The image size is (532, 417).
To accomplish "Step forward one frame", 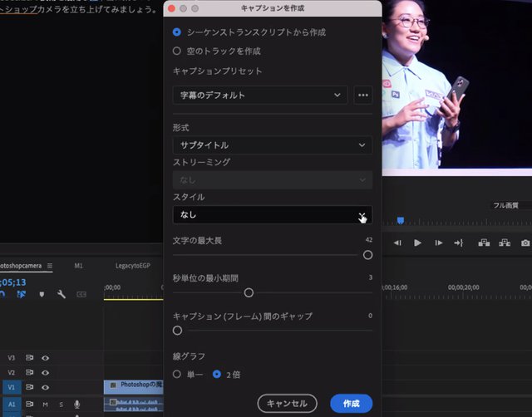I will [437, 243].
